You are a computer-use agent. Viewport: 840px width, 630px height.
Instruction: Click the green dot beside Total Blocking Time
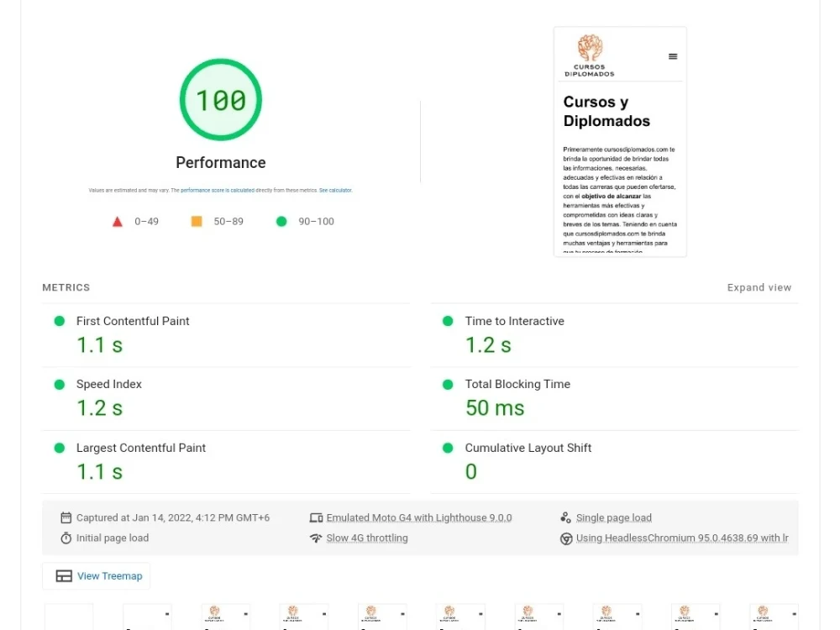point(448,385)
